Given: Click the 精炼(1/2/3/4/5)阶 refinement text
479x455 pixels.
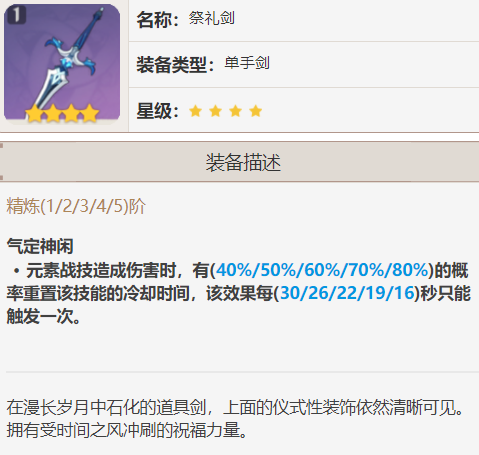Looking at the screenshot, I should point(76,206).
